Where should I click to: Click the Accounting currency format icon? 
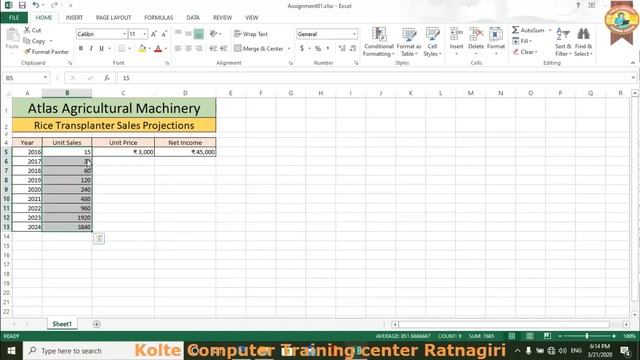tap(302, 49)
